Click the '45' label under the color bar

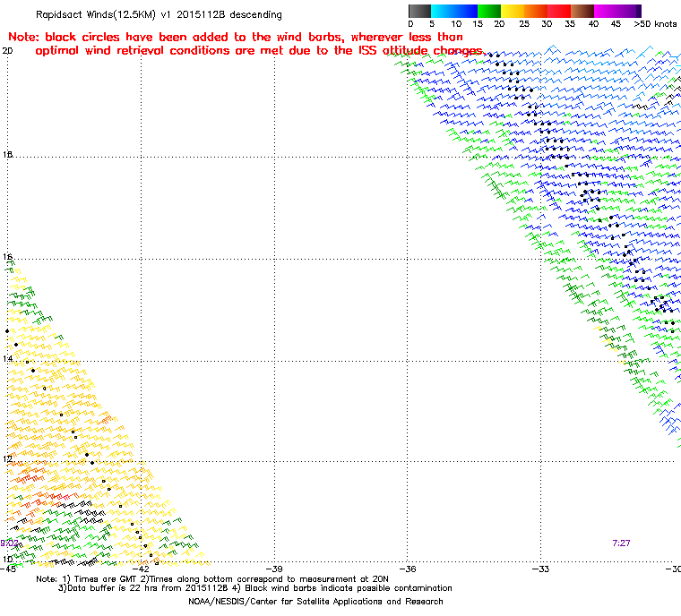(616, 24)
